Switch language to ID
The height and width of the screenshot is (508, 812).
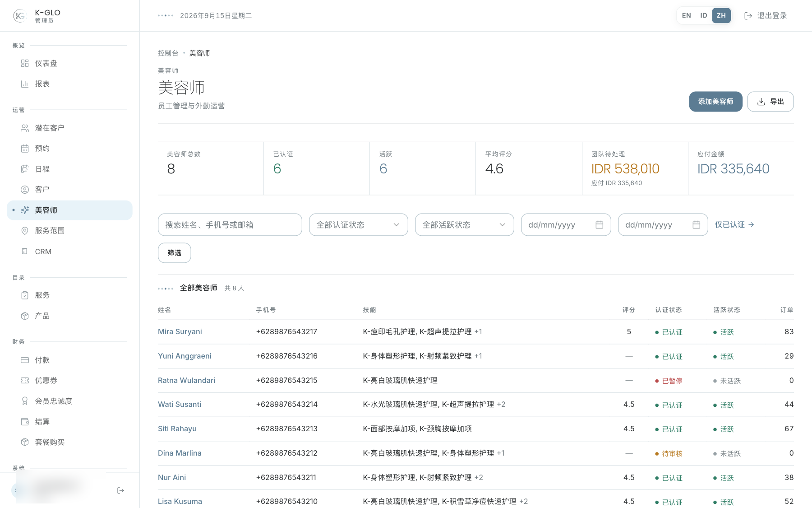703,15
